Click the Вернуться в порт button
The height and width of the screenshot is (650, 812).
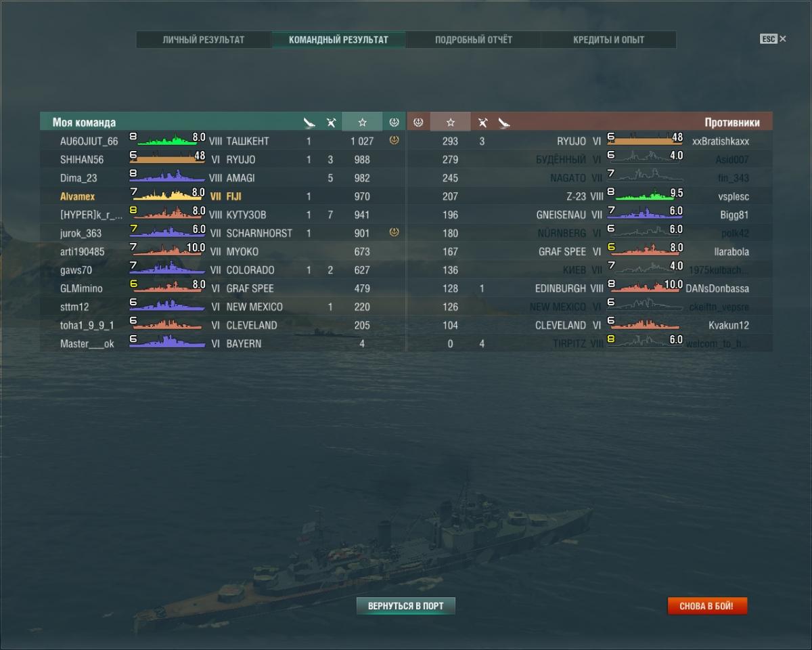click(x=406, y=606)
